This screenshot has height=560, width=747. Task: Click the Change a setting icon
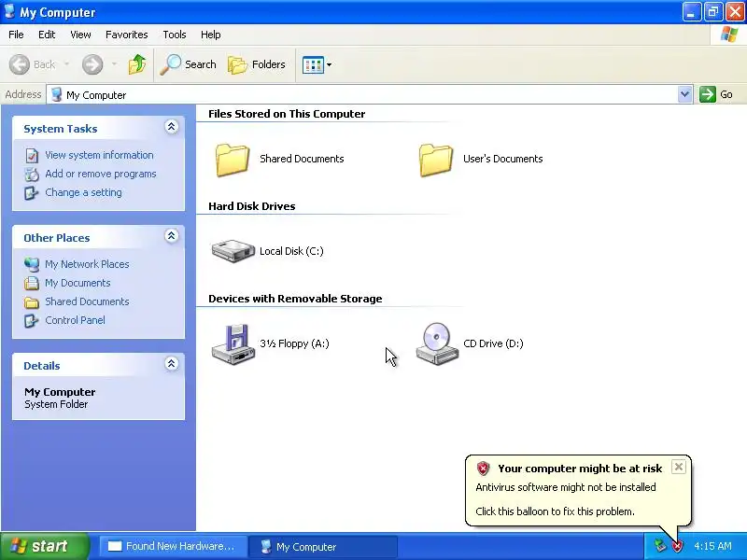(32, 193)
